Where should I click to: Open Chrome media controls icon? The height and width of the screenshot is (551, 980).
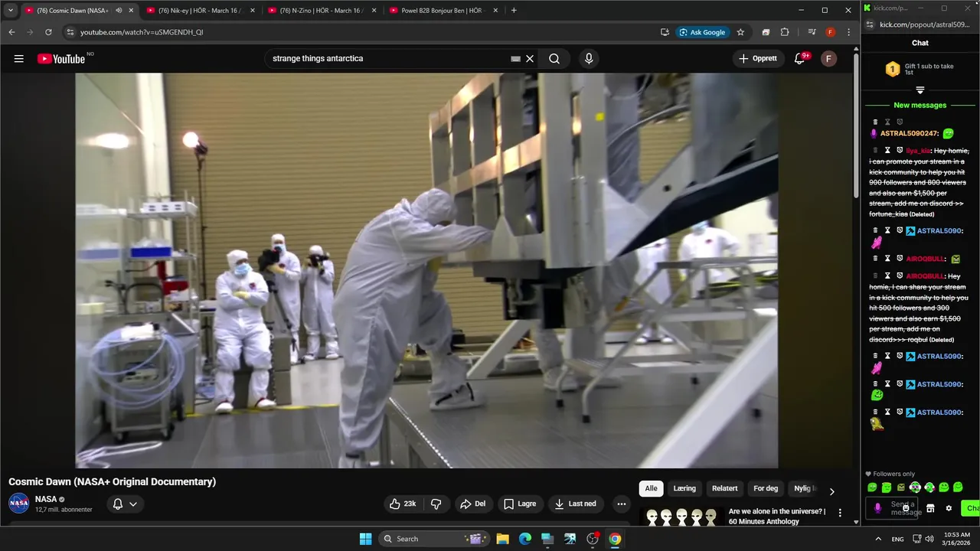click(x=812, y=32)
